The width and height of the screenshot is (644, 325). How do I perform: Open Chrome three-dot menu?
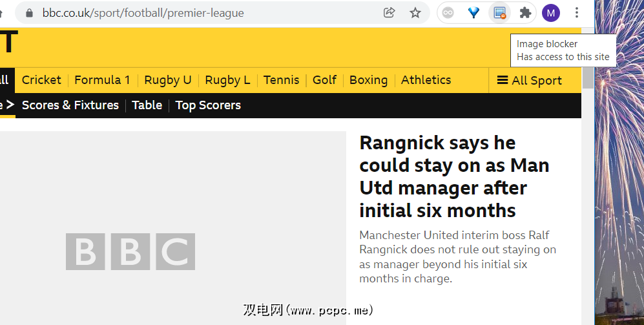click(577, 13)
